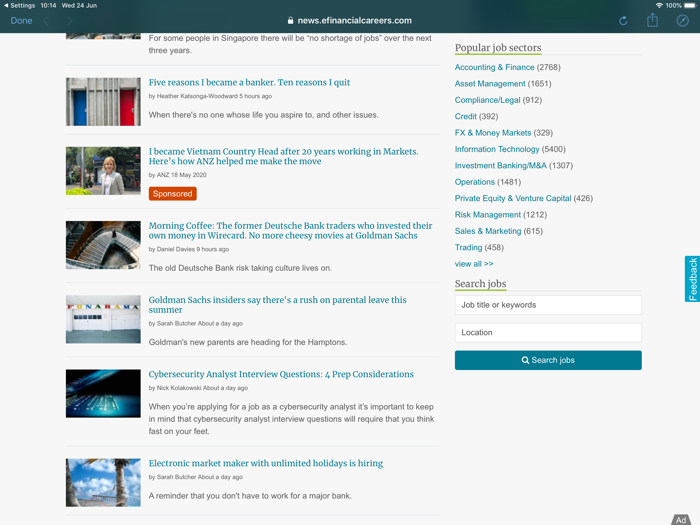The width and height of the screenshot is (700, 525).
Task: Open page in Safari compass icon
Action: pos(682,21)
